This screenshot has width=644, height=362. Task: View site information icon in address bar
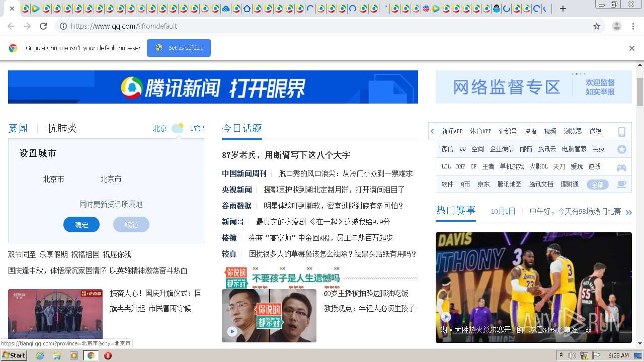coord(63,26)
